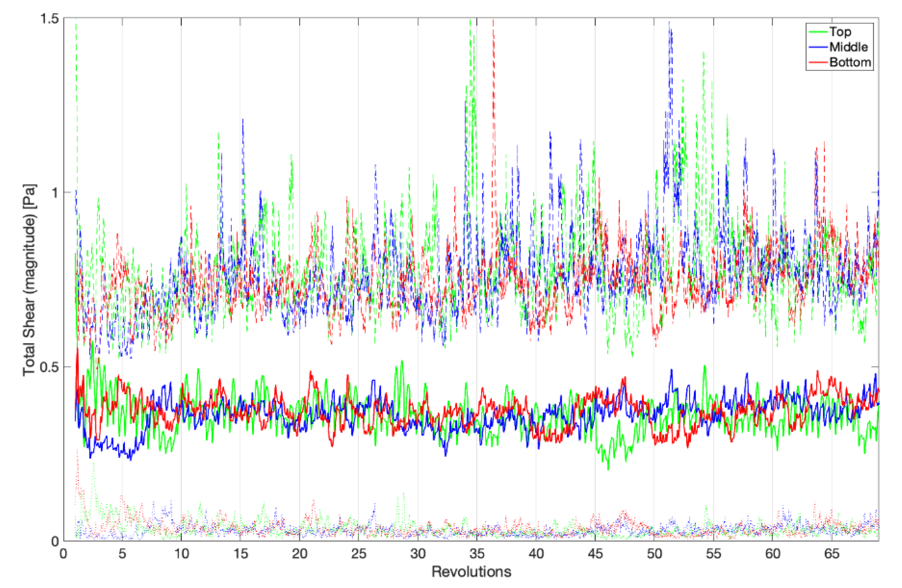Click the Bottom legend entry label
The image size is (902, 588).
pyautogui.click(x=850, y=62)
